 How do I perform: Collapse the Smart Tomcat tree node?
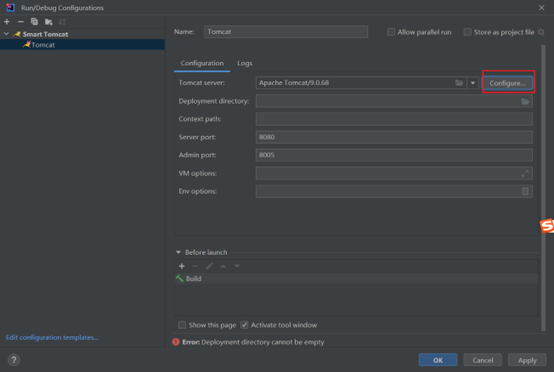click(6, 34)
